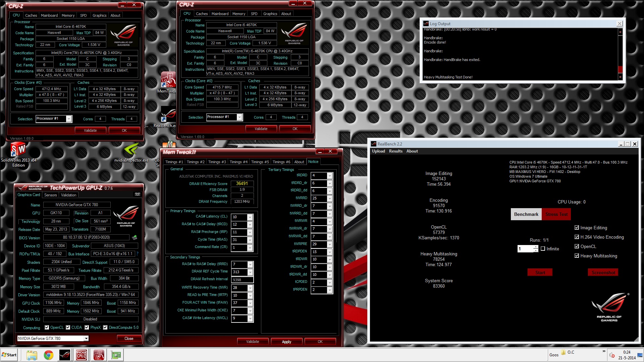Toggle the PhysX checkbox in GPU-Z
The image size is (644, 362).
tap(87, 327)
